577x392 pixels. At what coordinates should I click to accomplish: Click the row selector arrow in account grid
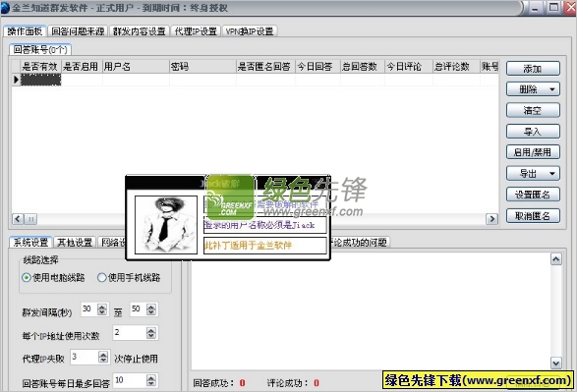click(x=16, y=80)
